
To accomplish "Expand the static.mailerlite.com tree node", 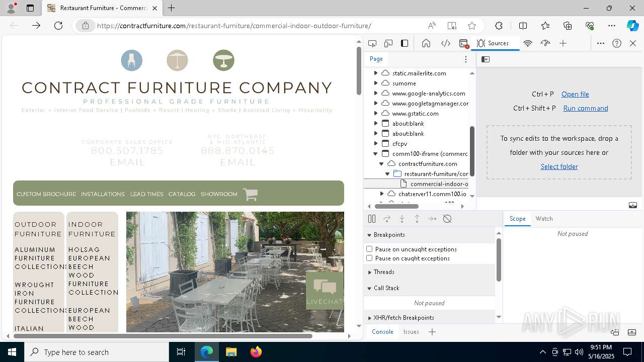I will [376, 73].
